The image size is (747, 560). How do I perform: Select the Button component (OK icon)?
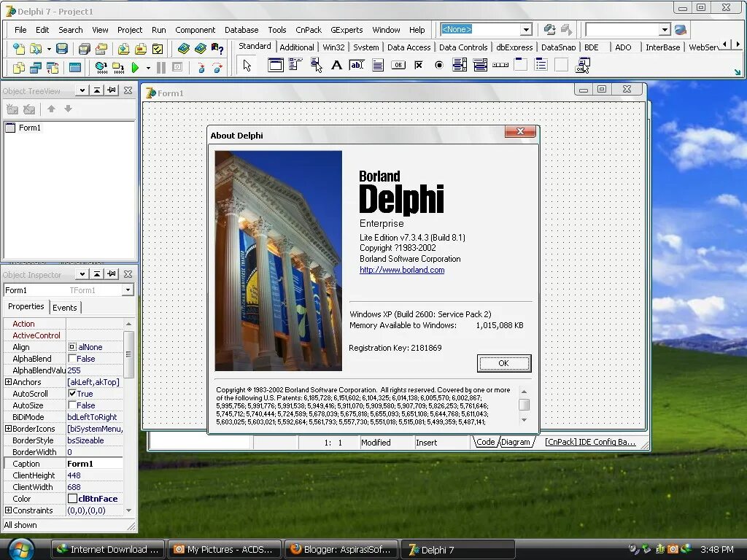coord(398,65)
